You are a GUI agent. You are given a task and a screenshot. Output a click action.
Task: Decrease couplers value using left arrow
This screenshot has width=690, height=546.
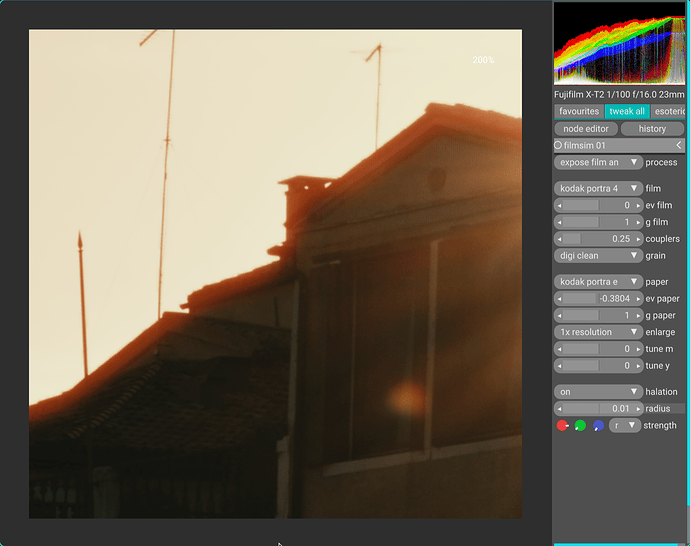point(559,239)
